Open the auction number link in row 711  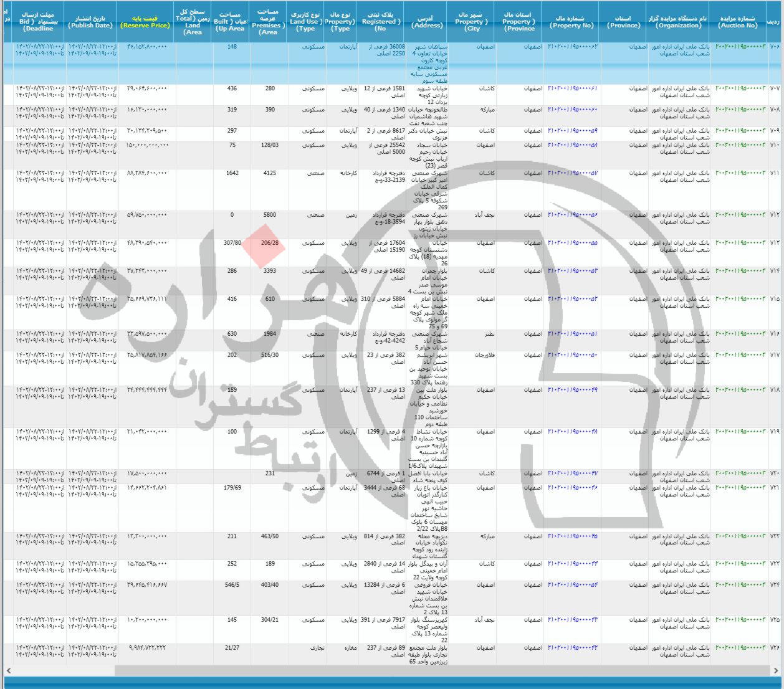tap(740, 173)
